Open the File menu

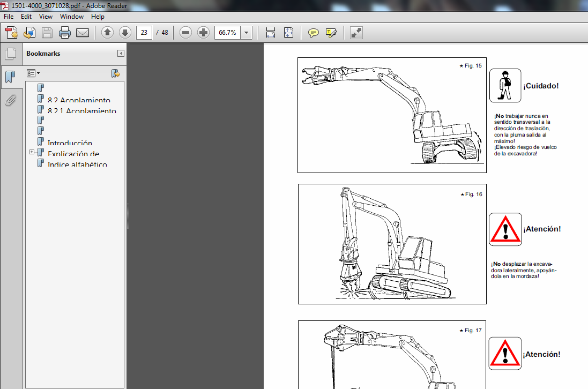point(9,17)
